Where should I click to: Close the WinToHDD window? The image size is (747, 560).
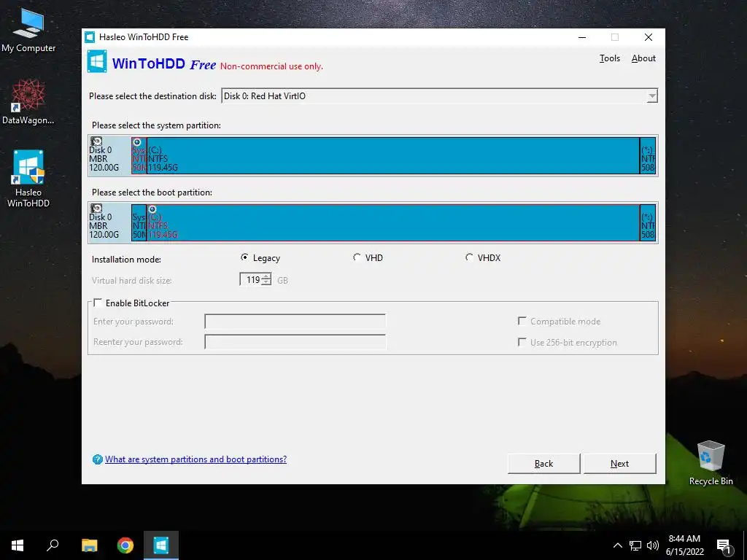[649, 37]
